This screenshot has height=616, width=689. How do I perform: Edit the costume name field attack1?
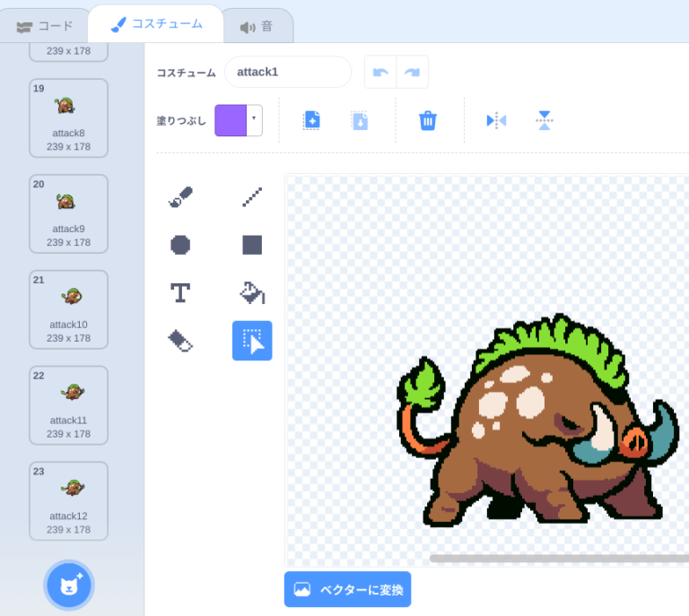[x=288, y=72]
